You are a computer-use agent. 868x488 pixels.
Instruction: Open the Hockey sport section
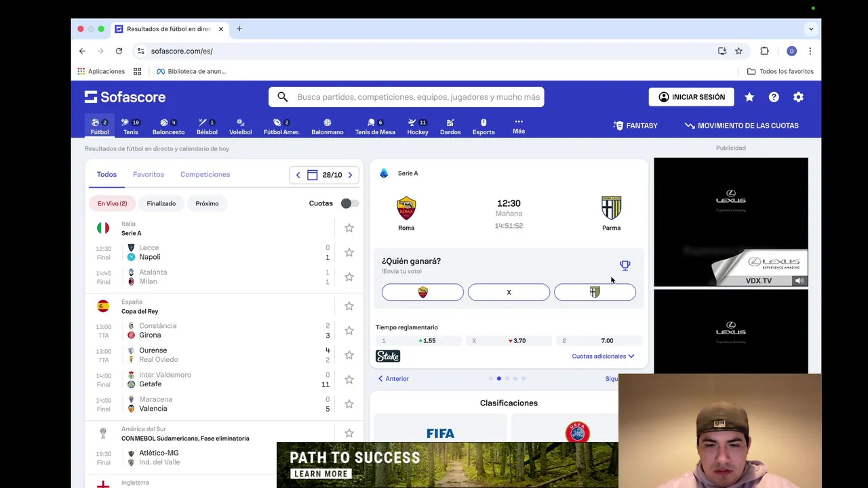click(417, 126)
